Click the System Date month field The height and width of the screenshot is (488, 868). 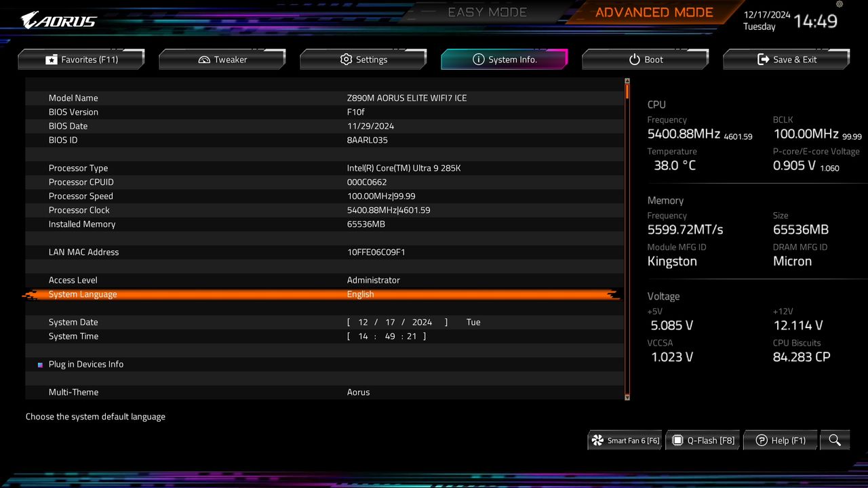[x=363, y=323]
